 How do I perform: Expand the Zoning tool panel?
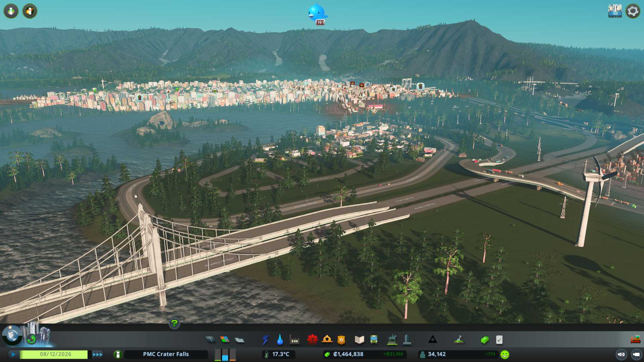(225, 340)
